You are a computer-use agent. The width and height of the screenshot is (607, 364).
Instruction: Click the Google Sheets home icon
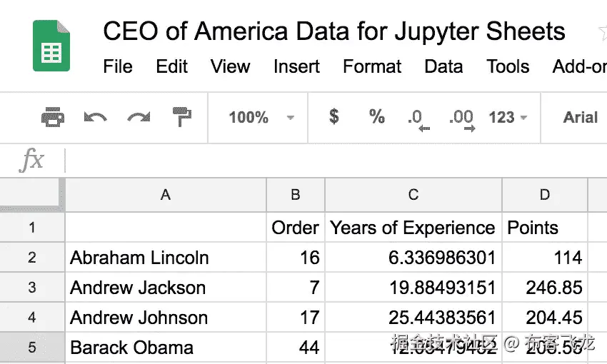coord(51,46)
